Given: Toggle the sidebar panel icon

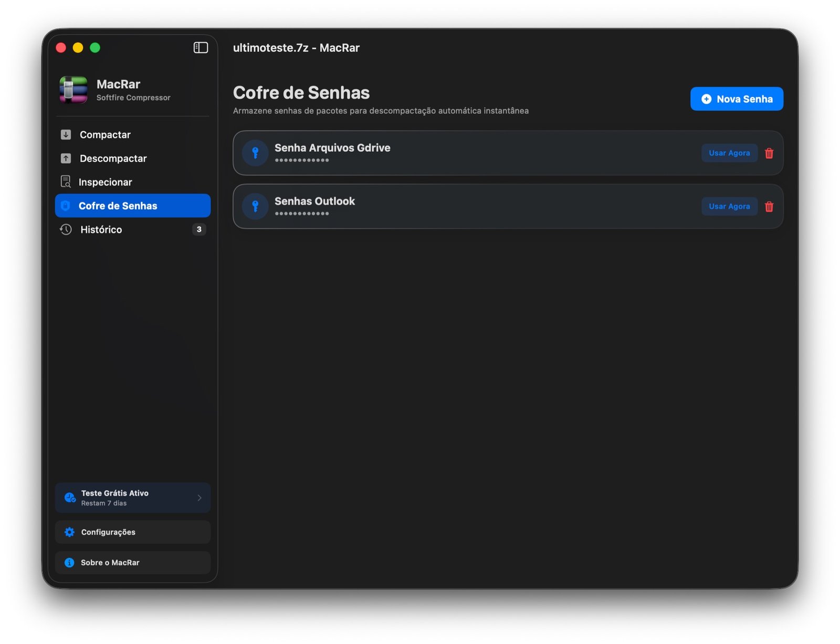Looking at the screenshot, I should click(201, 48).
